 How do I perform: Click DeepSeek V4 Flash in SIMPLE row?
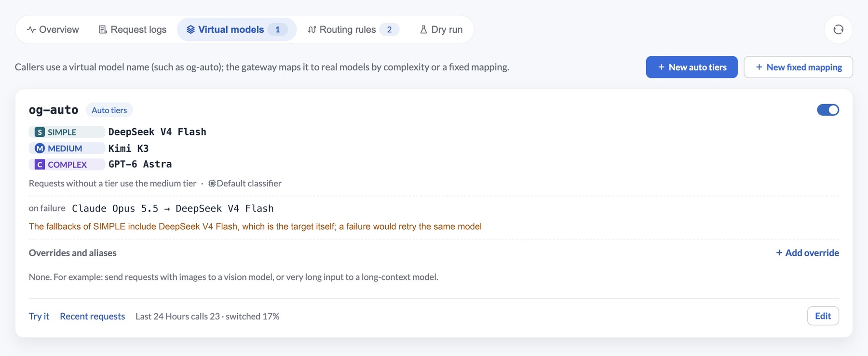(157, 132)
